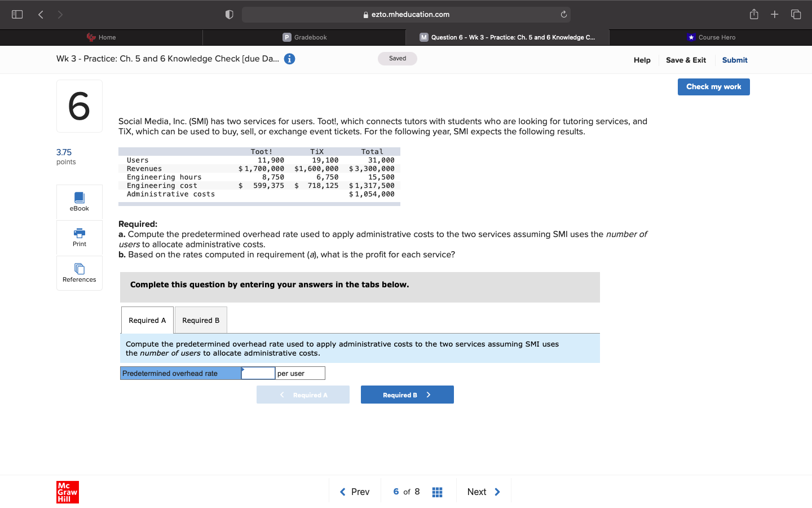The height and width of the screenshot is (508, 812).
Task: Submit the assignment
Action: point(735,60)
